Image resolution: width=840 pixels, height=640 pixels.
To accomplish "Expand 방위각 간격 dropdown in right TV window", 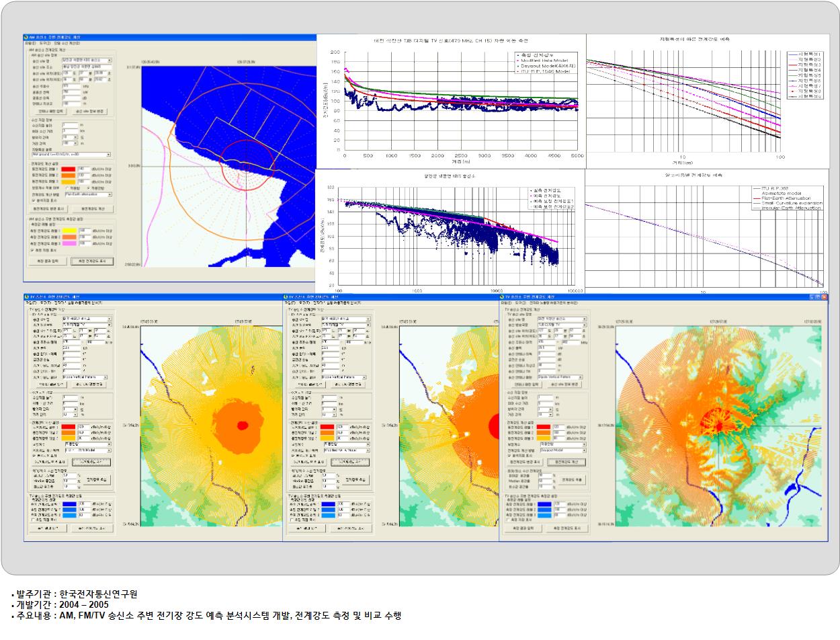I will (545, 409).
